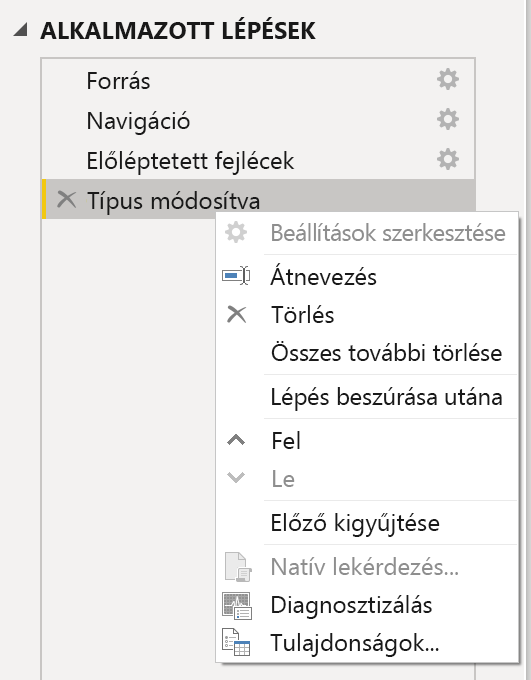Viewport: 531px width, 680px height.
Task: Click the Fel up-chevron icon
Action: [236, 441]
